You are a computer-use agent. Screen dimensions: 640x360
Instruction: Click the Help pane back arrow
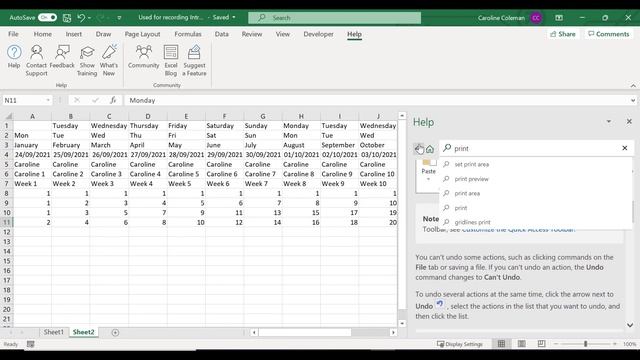[419, 149]
